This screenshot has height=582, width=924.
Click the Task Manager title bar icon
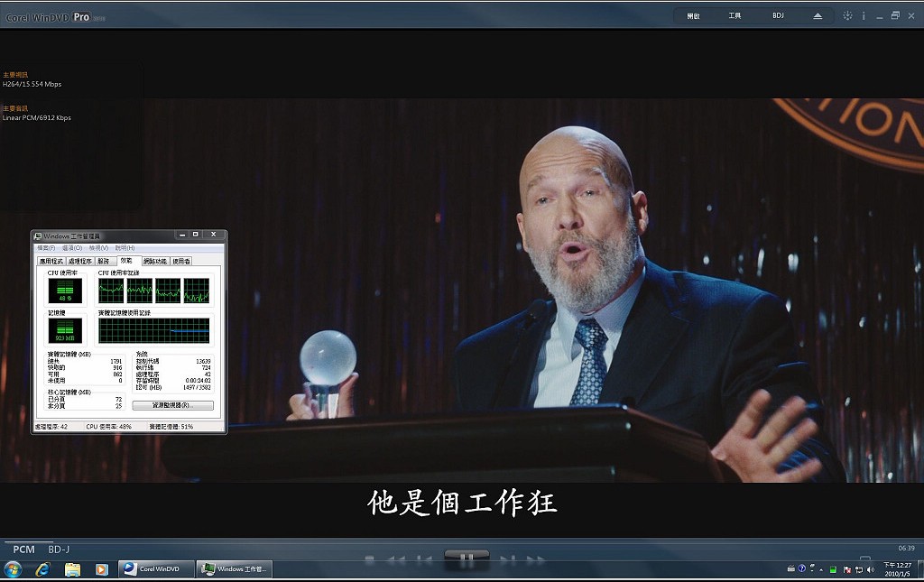38,236
